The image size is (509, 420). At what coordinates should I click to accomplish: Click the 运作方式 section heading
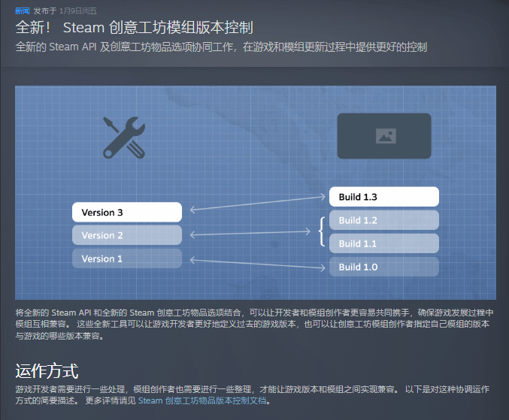47,371
